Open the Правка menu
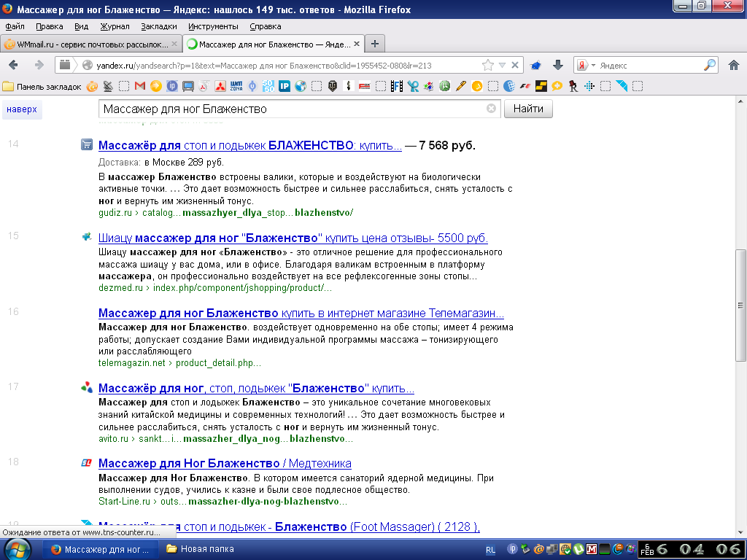The image size is (747, 560). (50, 26)
